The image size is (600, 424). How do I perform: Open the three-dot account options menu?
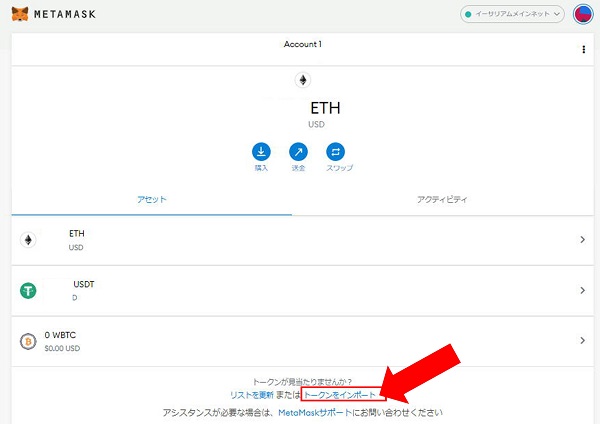584,49
